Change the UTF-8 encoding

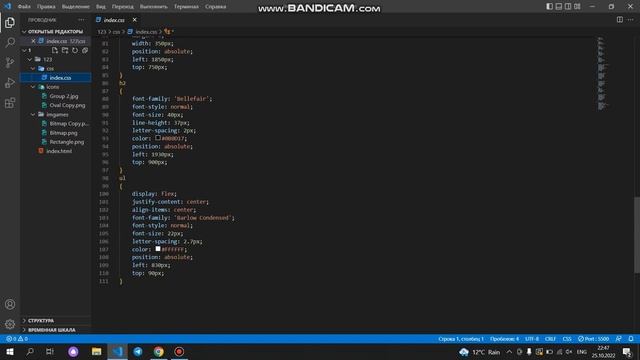tap(532, 339)
